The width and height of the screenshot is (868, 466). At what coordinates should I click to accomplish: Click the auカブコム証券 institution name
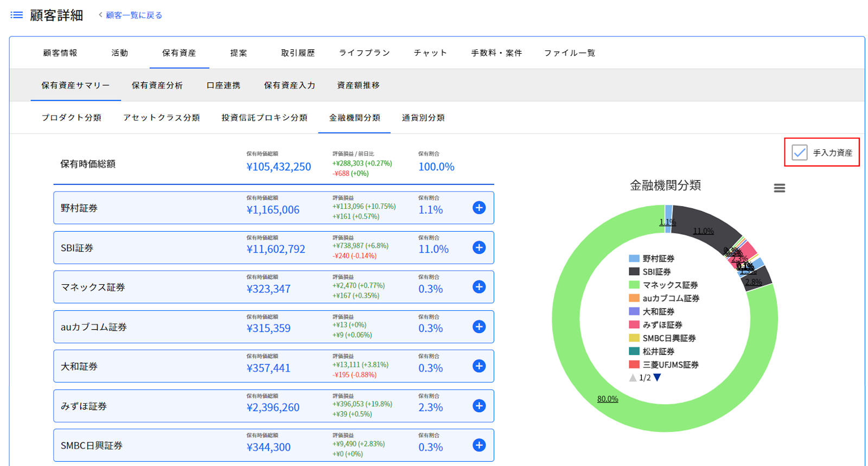pos(94,327)
